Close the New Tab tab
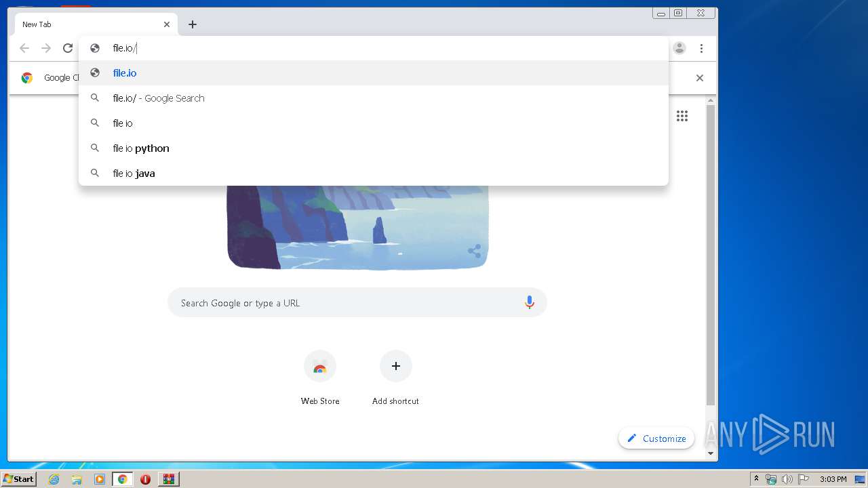This screenshot has width=868, height=488. click(167, 24)
